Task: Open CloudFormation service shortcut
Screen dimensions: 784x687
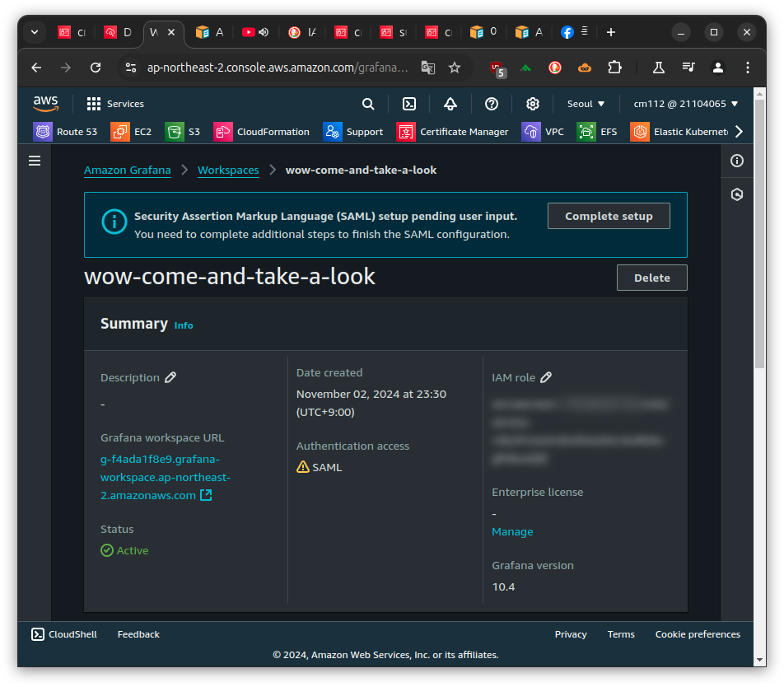Action: point(262,132)
